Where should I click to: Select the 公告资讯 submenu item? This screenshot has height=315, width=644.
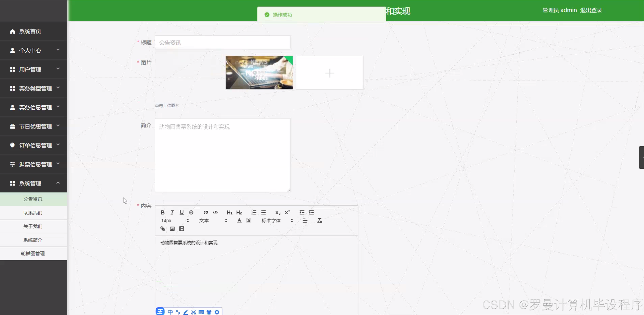33,199
